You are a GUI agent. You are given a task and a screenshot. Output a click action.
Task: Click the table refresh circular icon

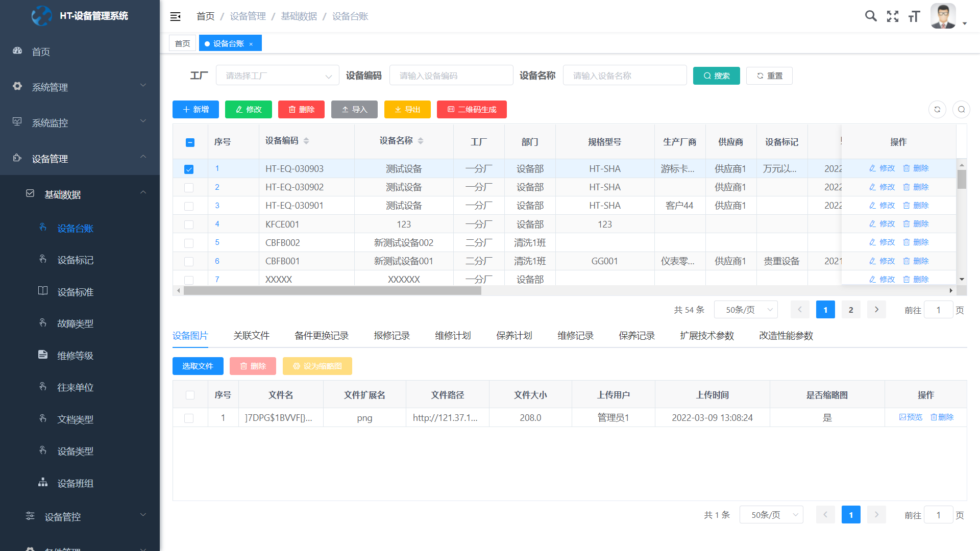coord(937,109)
